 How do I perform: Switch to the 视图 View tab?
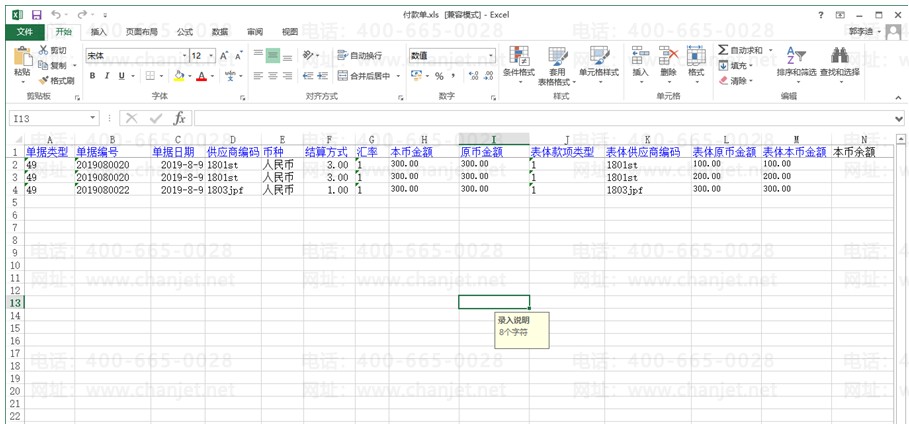pos(289,32)
